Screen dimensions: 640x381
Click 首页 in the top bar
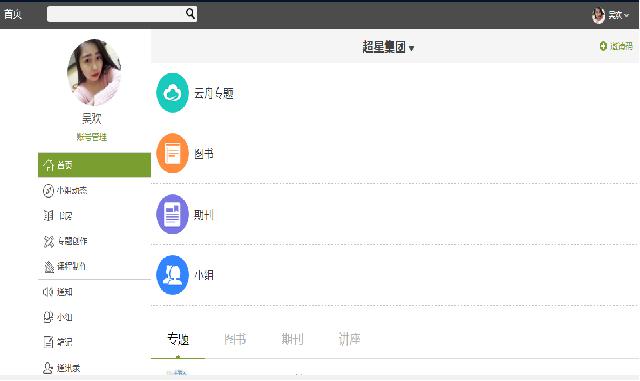[13, 14]
